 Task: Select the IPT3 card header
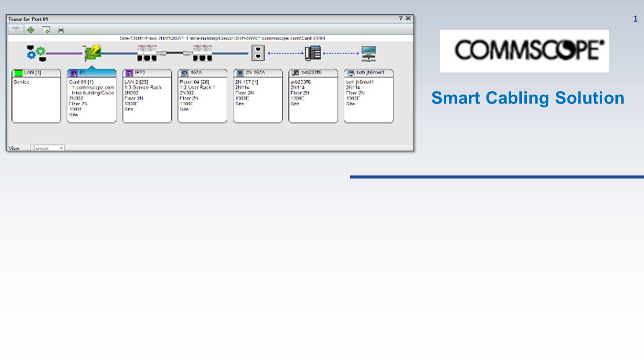point(147,73)
